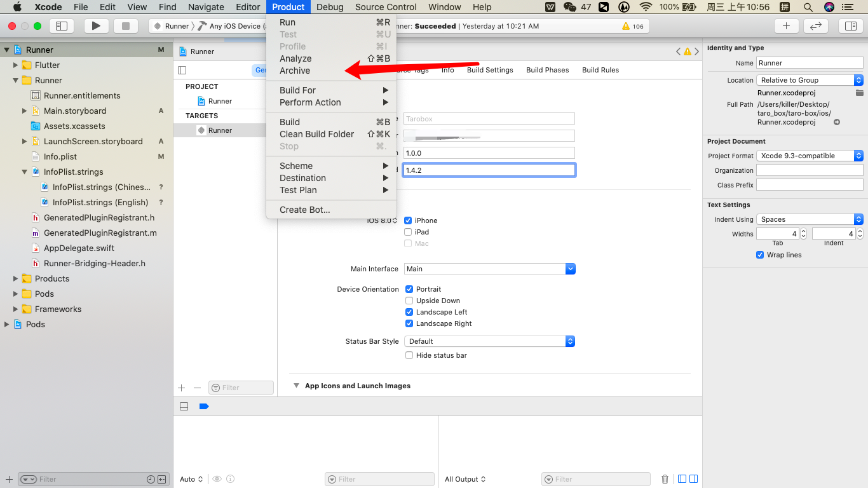Click the Spotlight search icon

pyautogui.click(x=808, y=7)
